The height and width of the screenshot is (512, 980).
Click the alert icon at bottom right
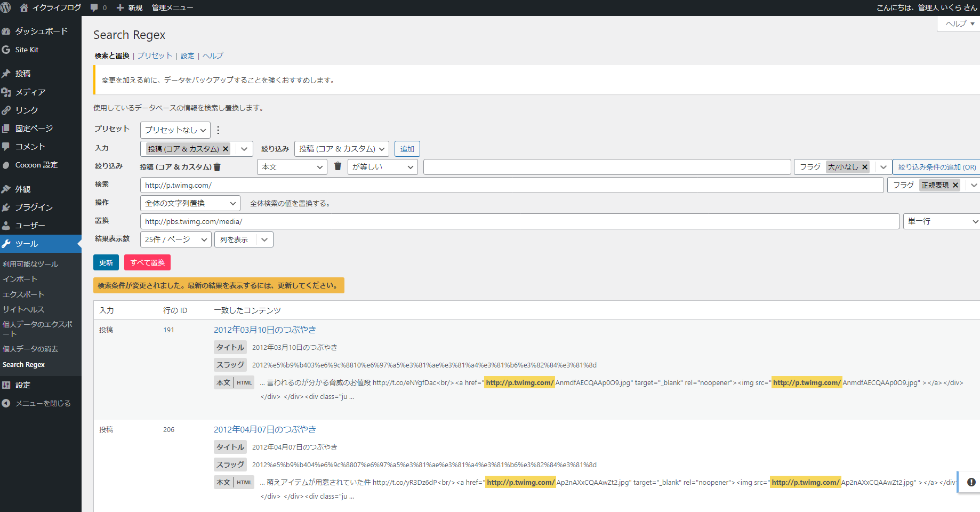point(971,482)
